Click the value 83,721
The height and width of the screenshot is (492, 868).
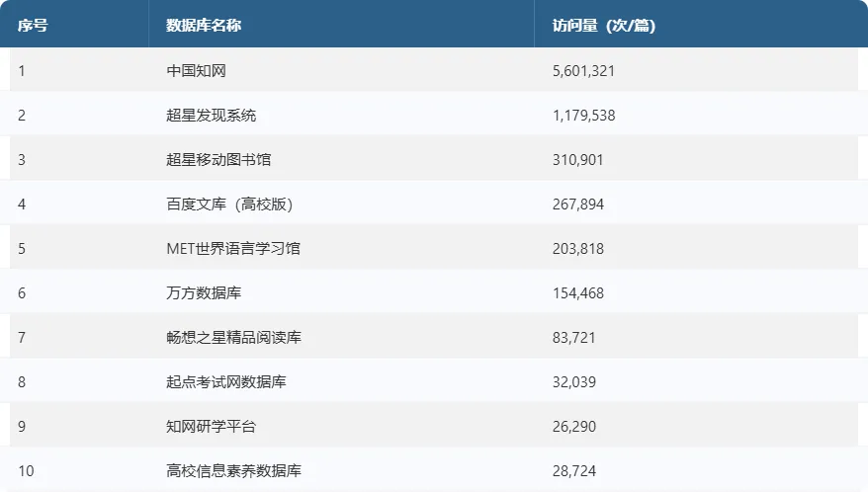pyautogui.click(x=573, y=338)
